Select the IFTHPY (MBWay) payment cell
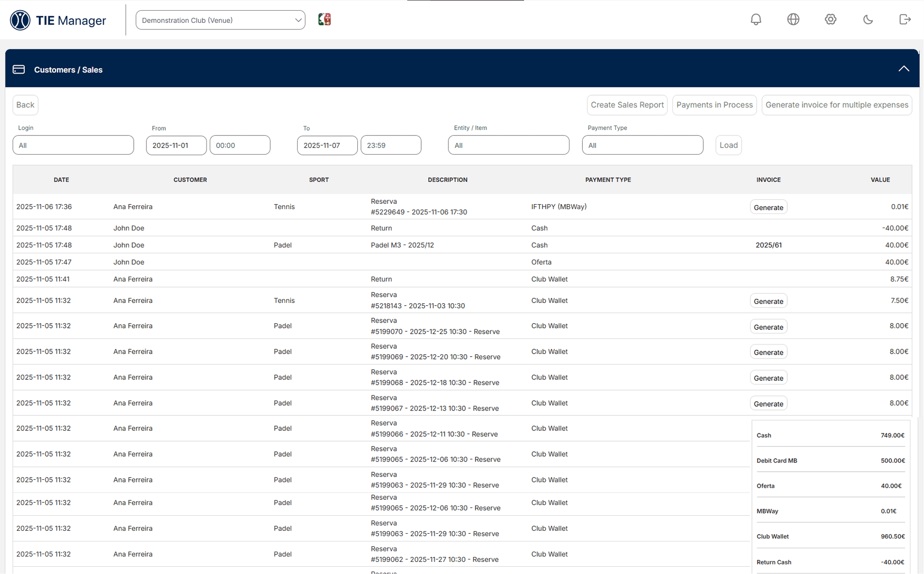The width and height of the screenshot is (924, 574). [x=559, y=207]
